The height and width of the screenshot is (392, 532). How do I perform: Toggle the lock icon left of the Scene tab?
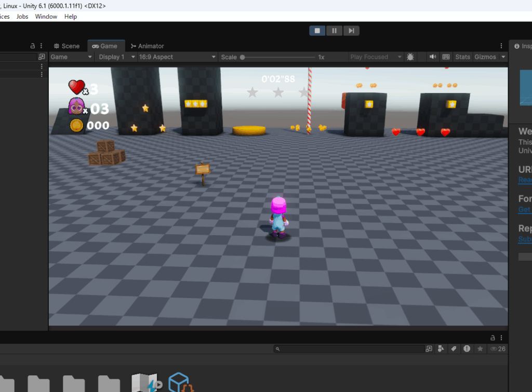(33, 46)
